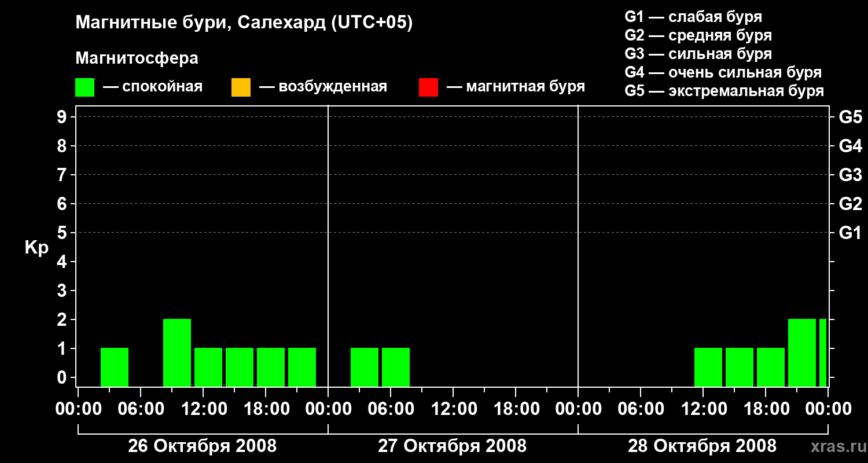Click the '27 Октября 2008' date label
Screen dimensions: 868x463
coord(453,446)
